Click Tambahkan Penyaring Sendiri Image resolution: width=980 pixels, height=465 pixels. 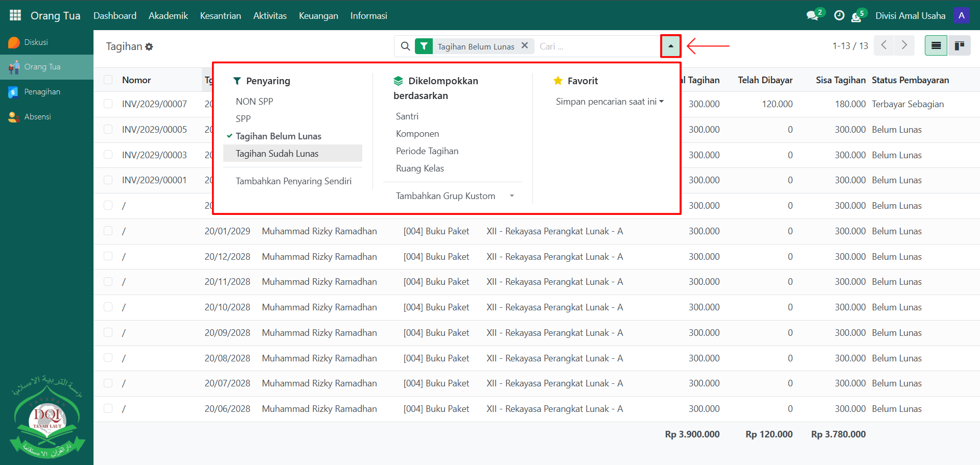pos(293,181)
